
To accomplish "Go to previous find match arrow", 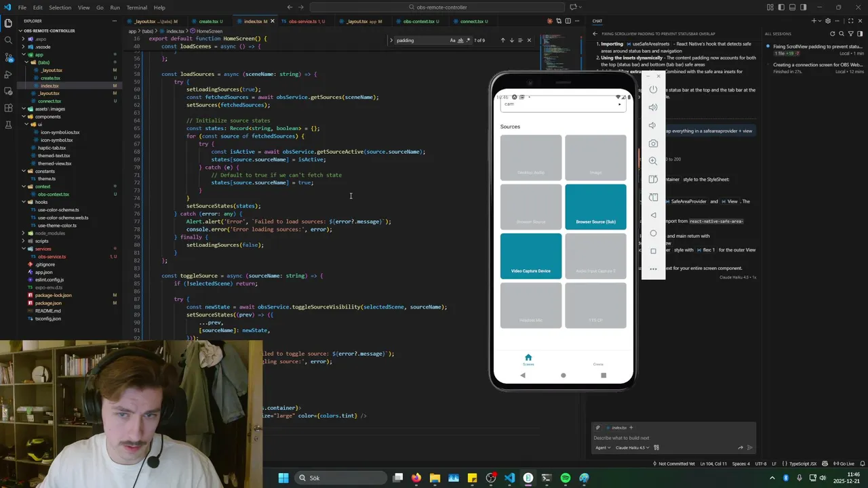I will pyautogui.click(x=502, y=40).
